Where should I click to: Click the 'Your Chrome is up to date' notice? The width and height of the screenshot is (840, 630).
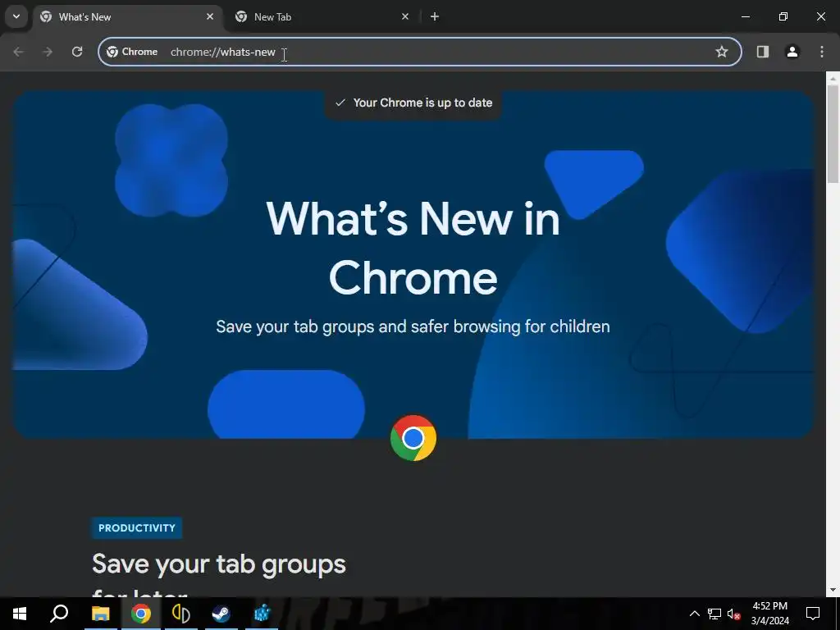[413, 103]
